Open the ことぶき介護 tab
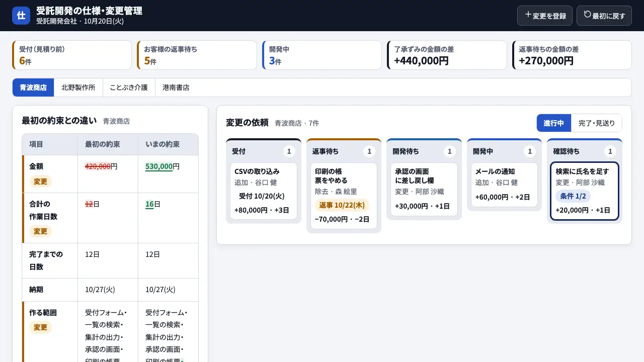The image size is (644, 362). (129, 87)
